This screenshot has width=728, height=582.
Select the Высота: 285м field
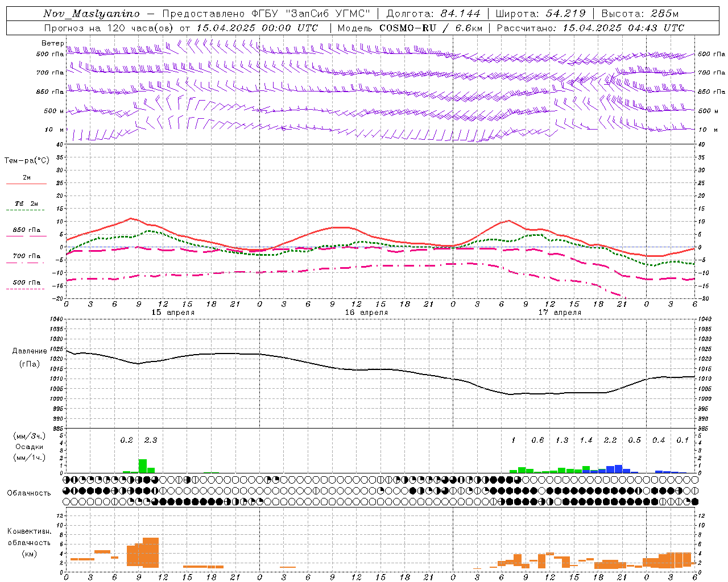(x=640, y=14)
